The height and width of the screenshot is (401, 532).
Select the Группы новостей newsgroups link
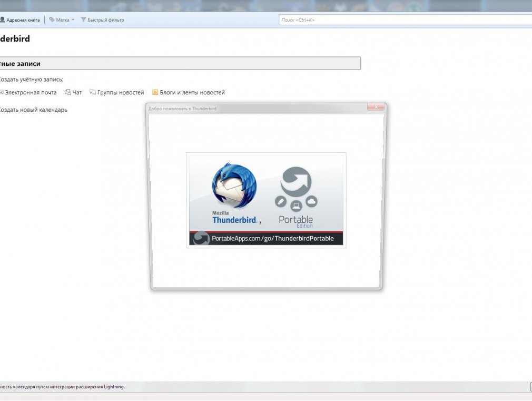click(117, 92)
